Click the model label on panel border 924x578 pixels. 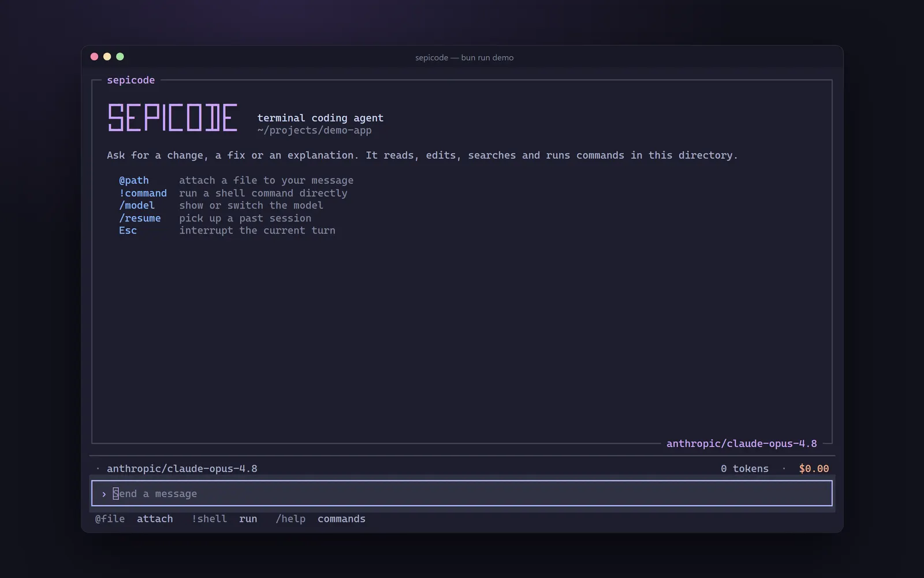point(742,443)
